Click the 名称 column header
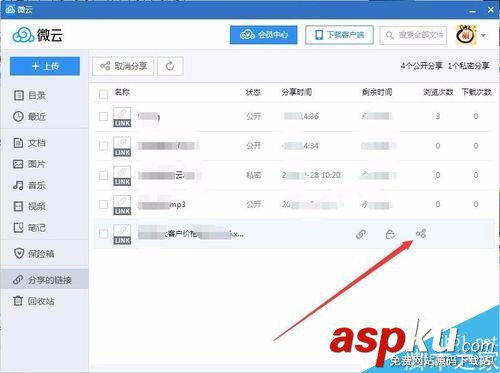Image resolution: width=500 pixels, height=373 pixels. pos(122,92)
